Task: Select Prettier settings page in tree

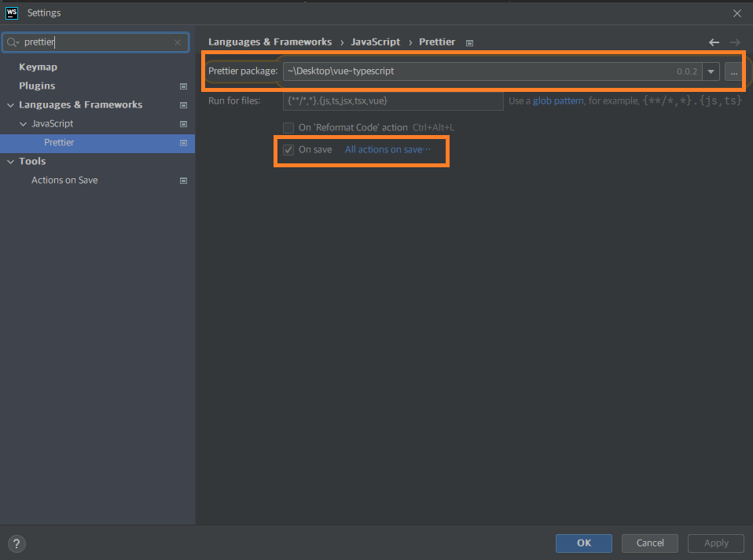Action: click(59, 142)
